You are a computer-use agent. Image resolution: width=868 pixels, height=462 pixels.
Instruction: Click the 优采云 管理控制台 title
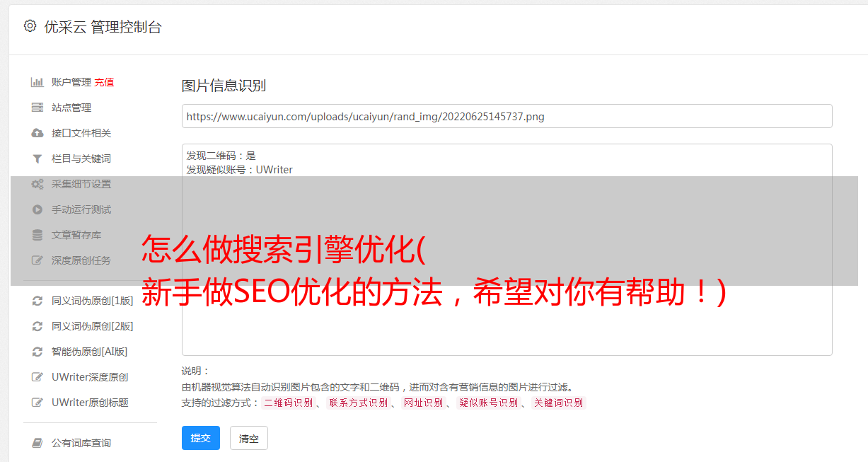pyautogui.click(x=103, y=27)
